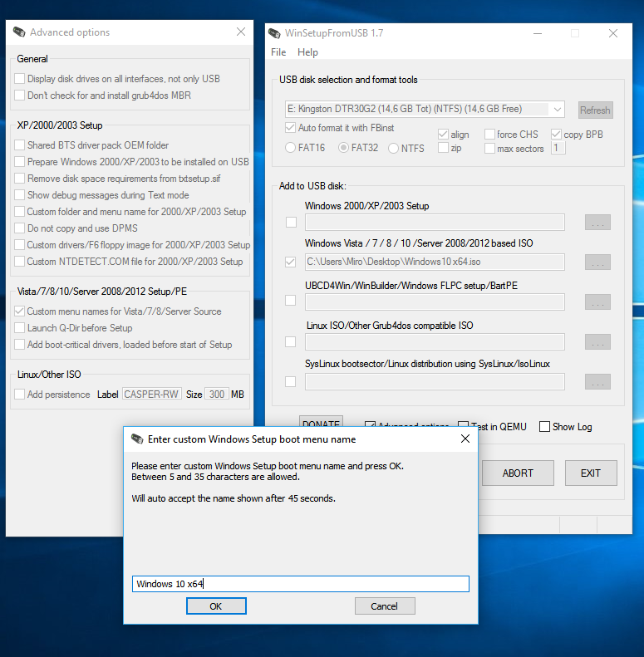Image resolution: width=644 pixels, height=657 pixels.
Task: Click the CASPER-RW label field
Action: coord(152,394)
